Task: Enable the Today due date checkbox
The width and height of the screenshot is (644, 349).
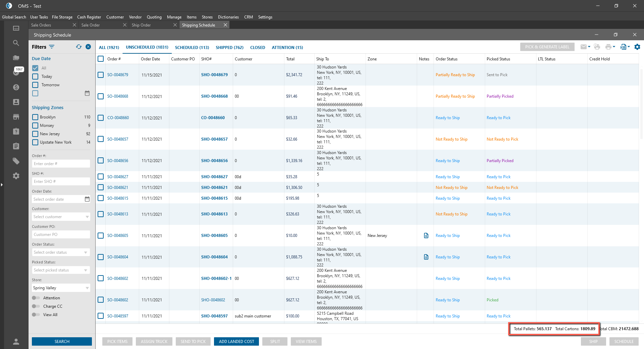Action: tap(35, 77)
